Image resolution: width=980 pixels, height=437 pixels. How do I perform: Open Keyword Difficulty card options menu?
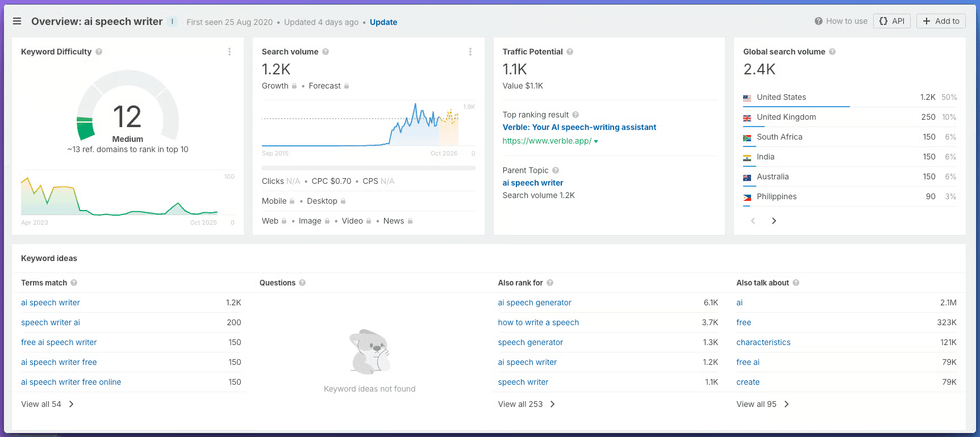point(230,52)
